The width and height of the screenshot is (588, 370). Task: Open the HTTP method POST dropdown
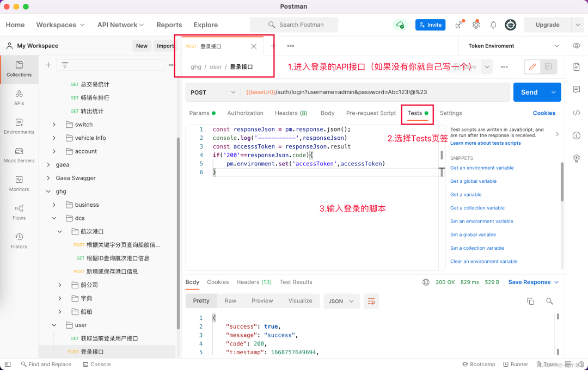pos(213,92)
